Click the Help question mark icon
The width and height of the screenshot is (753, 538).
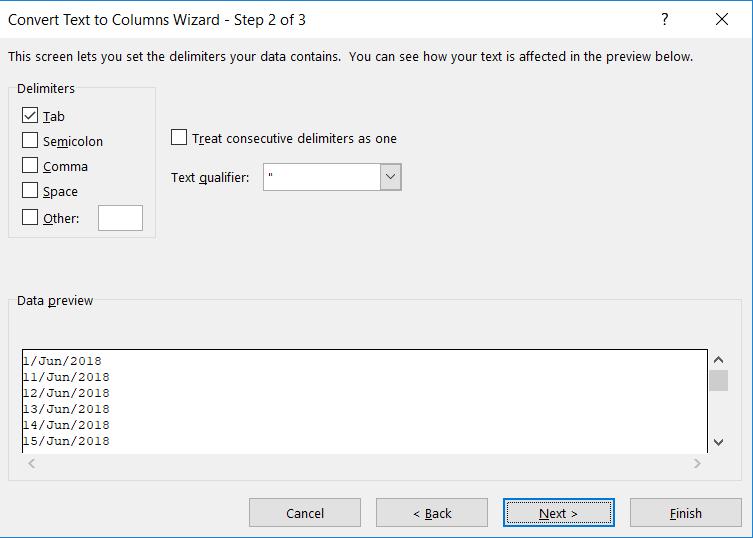click(665, 20)
